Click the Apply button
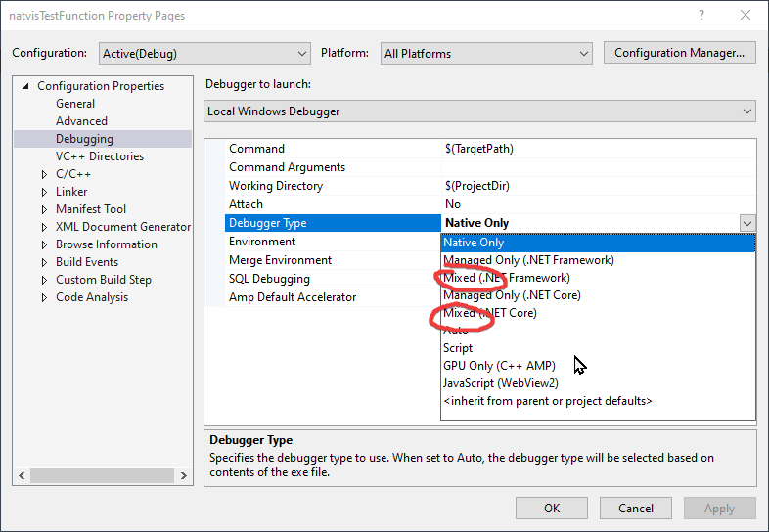 (720, 508)
